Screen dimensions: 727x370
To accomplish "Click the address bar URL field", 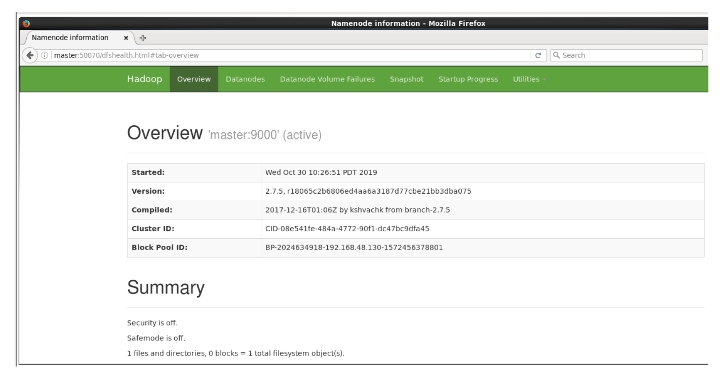I will point(290,55).
